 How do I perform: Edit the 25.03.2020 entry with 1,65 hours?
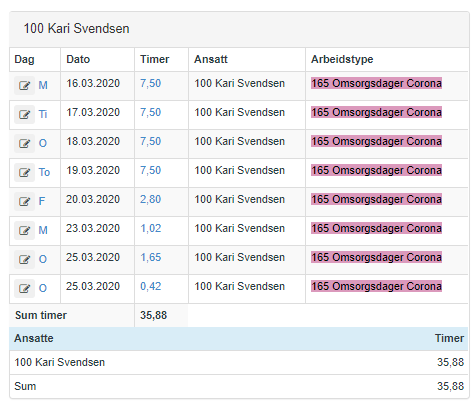(x=24, y=259)
